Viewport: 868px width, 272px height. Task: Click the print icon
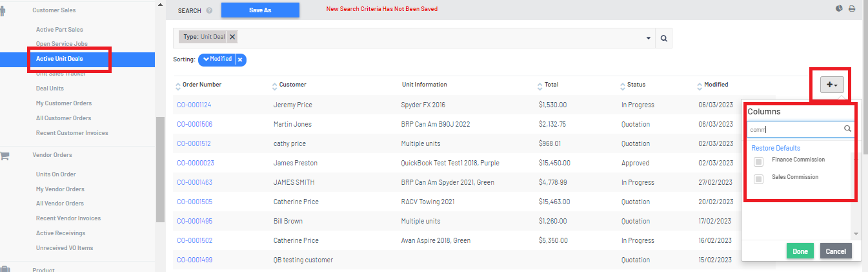(852, 9)
